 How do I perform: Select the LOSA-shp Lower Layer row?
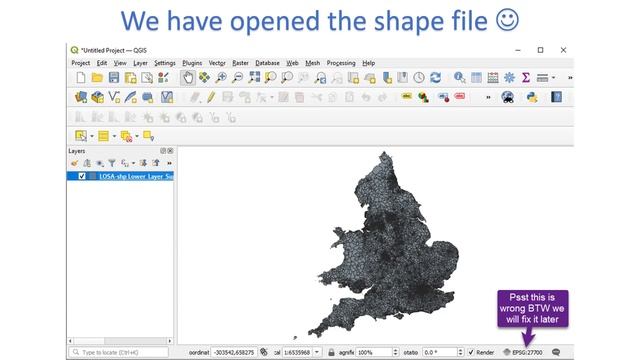[x=120, y=176]
